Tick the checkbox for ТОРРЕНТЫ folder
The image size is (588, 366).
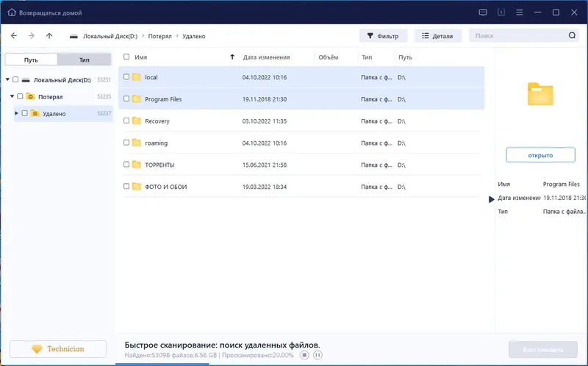tap(126, 164)
